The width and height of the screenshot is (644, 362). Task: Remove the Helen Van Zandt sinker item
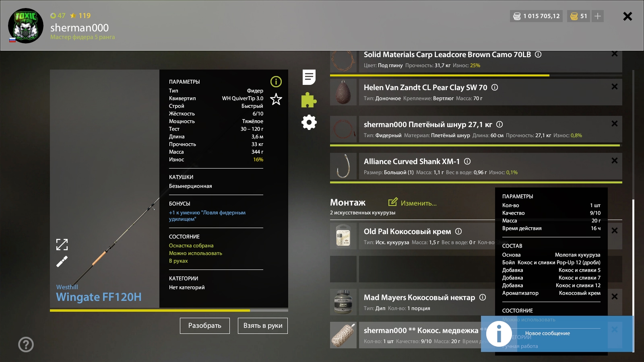click(x=614, y=86)
